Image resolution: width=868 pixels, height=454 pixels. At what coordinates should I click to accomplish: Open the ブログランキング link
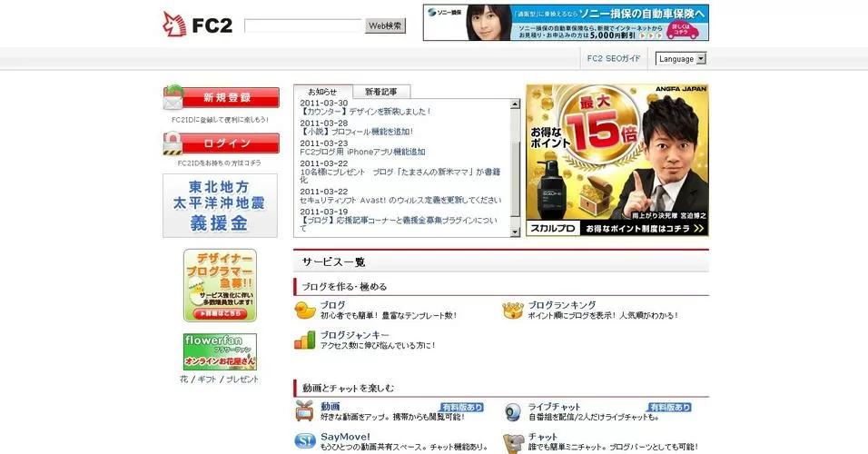pos(562,305)
